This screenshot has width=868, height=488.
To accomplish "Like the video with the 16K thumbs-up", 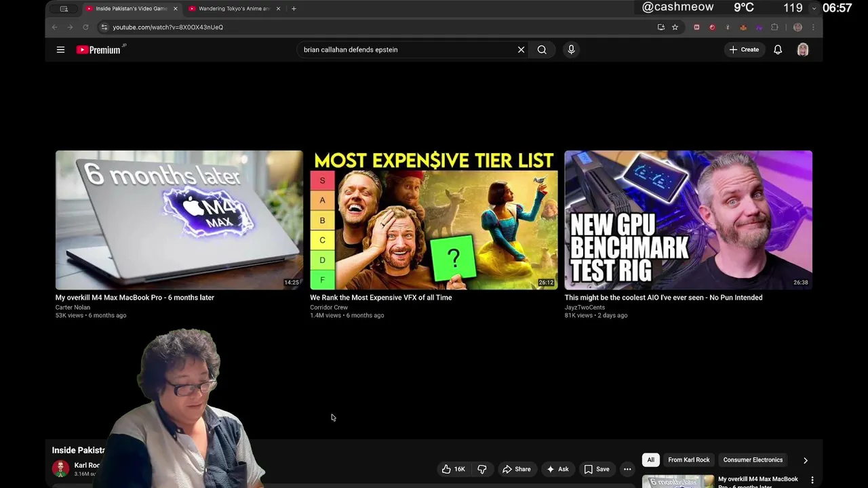I will [454, 469].
